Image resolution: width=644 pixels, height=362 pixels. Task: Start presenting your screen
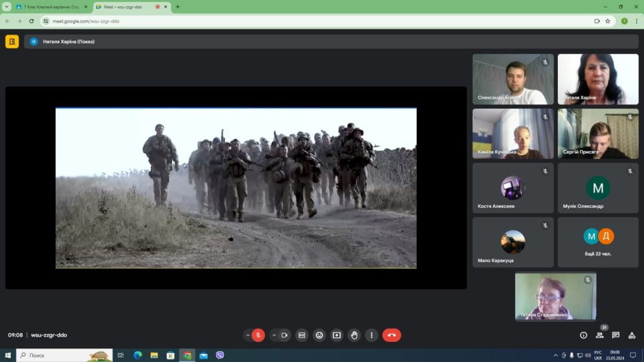pos(337,336)
